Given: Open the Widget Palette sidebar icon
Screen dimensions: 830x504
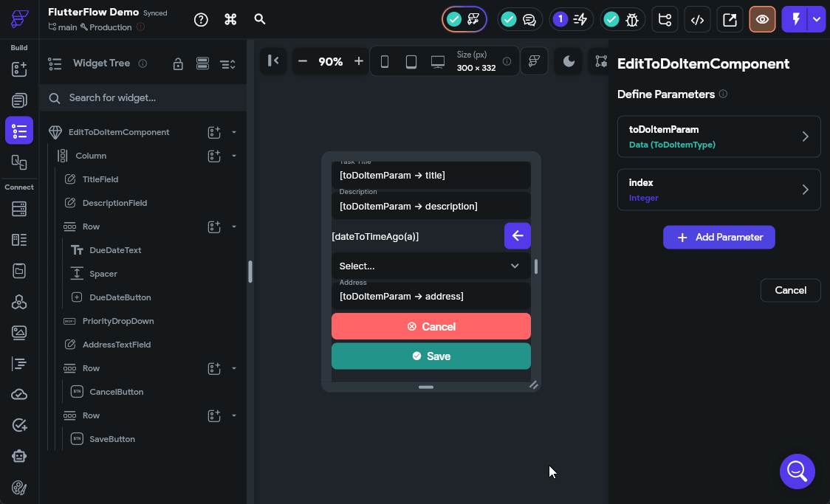Looking at the screenshot, I should (19, 69).
